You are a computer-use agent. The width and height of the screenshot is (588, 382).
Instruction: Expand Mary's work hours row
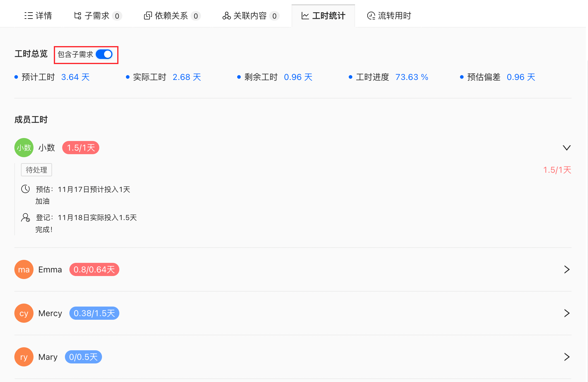pos(566,357)
